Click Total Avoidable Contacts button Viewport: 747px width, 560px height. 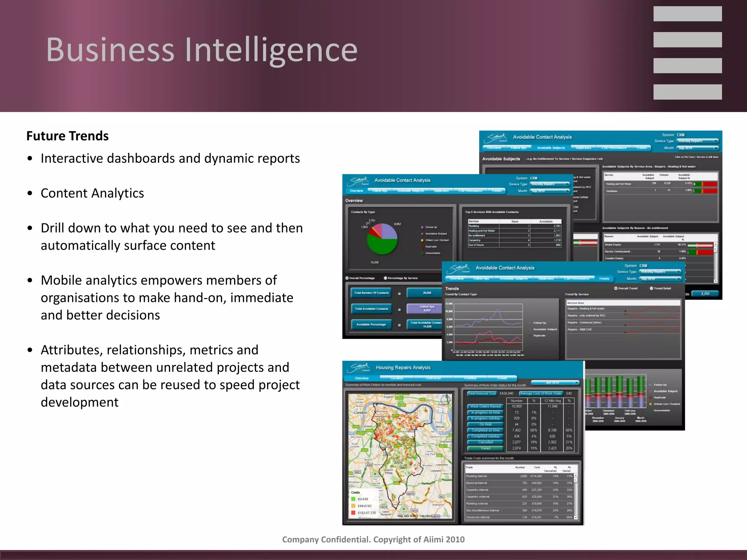pos(372,309)
